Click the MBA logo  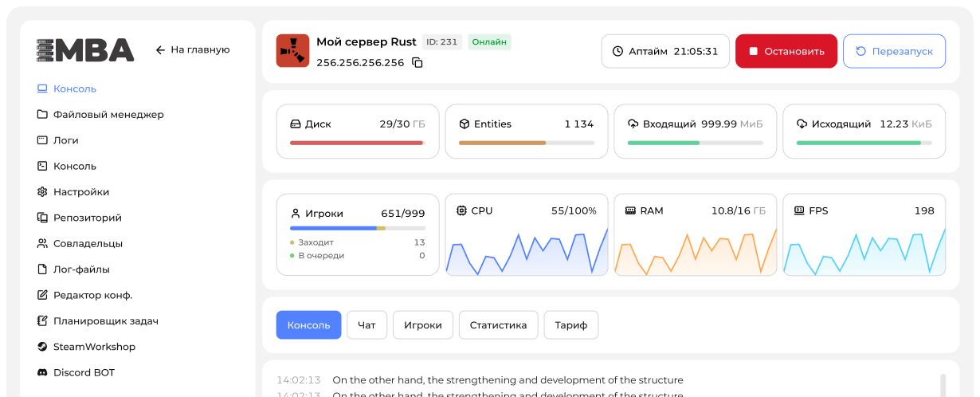coord(85,50)
